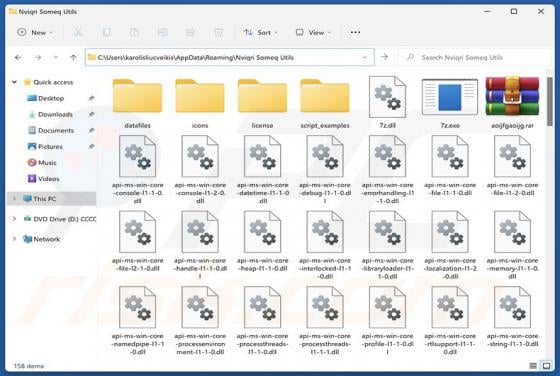Viewport: 560px width, 376px height.
Task: Click the Delete trash icon
Action: click(x=219, y=32)
